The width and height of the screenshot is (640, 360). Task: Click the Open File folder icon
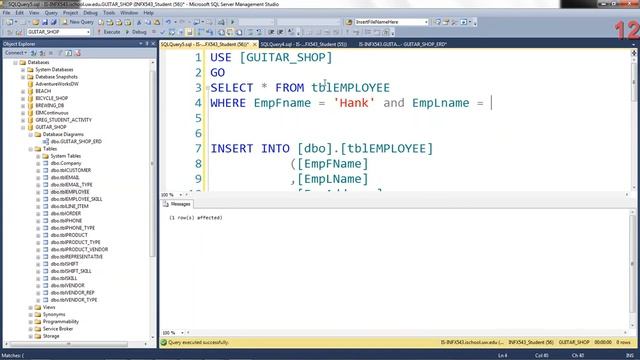click(x=36, y=22)
